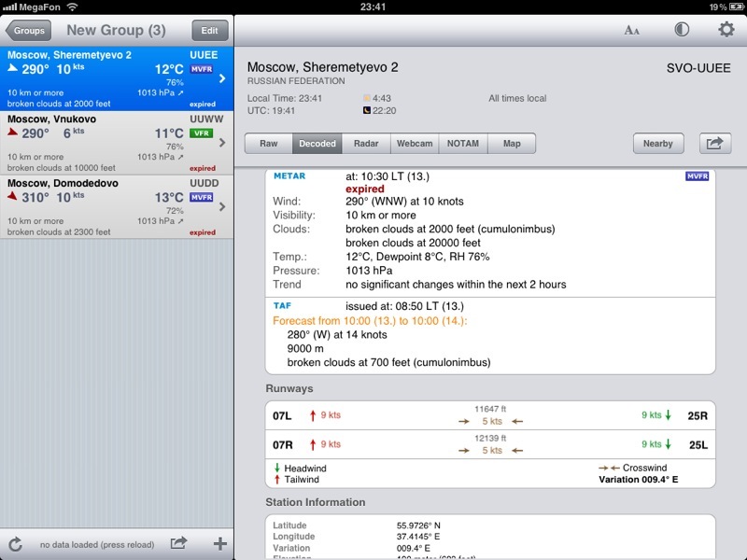Open Vnukovo details via chevron
This screenshot has width=747, height=560.
pos(222,143)
